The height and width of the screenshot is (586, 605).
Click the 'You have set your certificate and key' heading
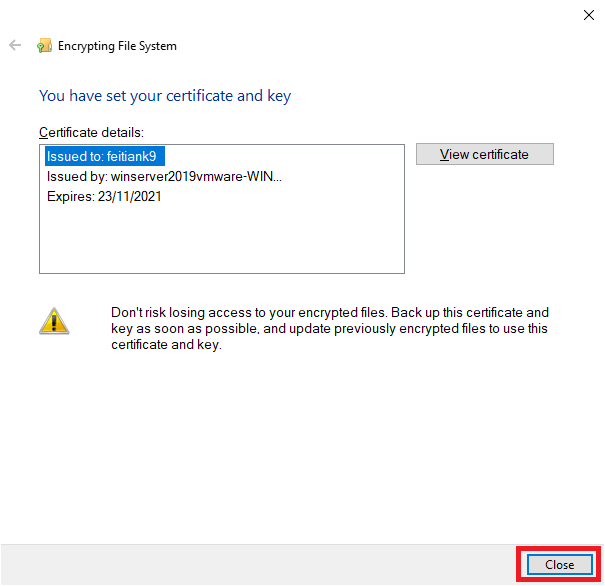click(x=165, y=96)
